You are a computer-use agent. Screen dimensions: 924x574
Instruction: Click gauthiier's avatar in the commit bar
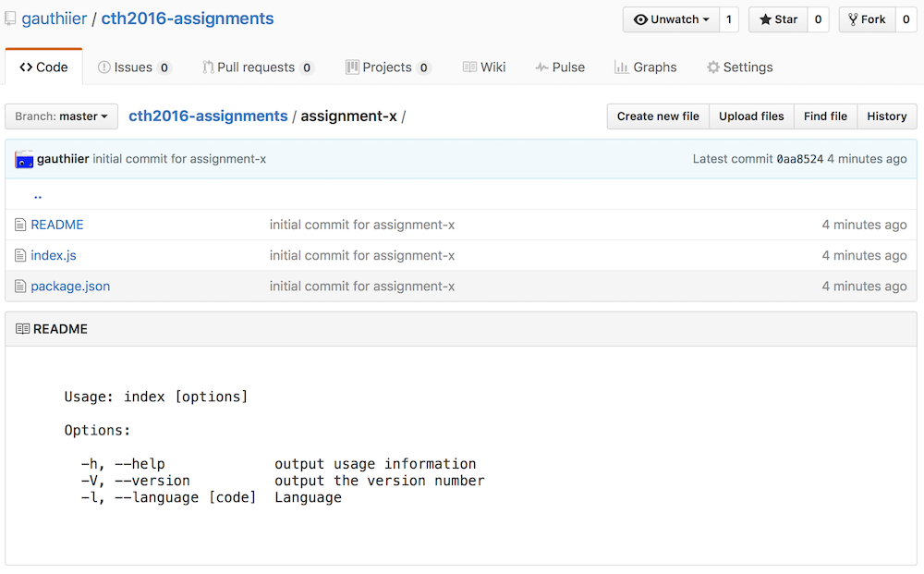[24, 159]
